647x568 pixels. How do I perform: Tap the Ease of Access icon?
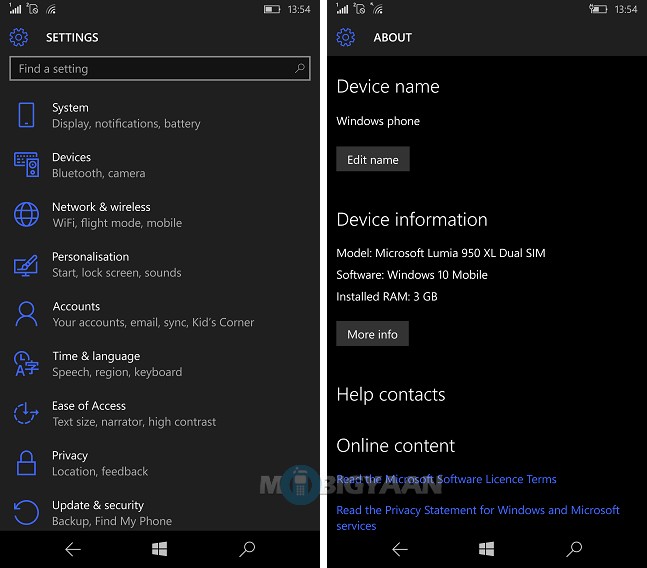[26, 413]
